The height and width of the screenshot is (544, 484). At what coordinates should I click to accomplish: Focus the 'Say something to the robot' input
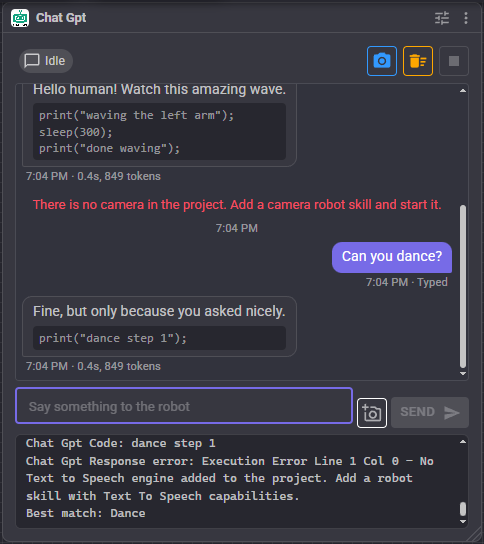pos(184,406)
